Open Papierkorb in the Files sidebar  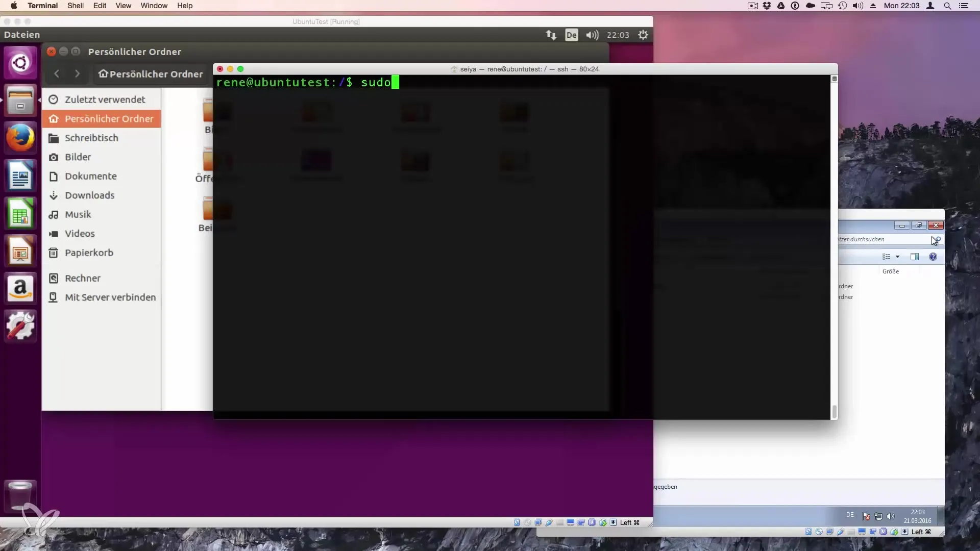tap(102, 253)
